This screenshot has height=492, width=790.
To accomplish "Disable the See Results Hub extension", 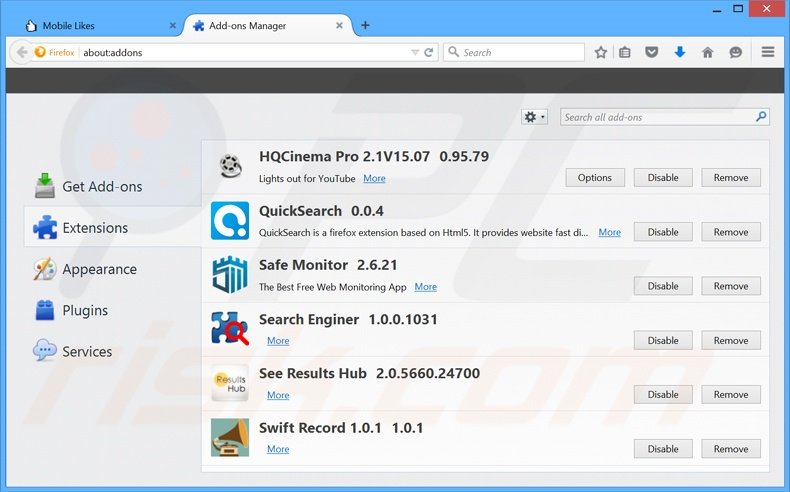I will point(663,394).
